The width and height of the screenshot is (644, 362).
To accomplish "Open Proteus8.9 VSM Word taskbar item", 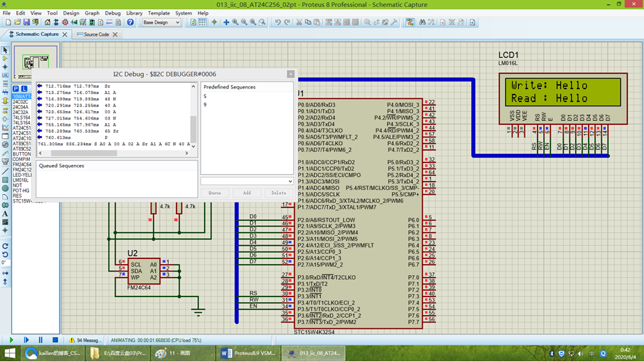I will coord(248,354).
